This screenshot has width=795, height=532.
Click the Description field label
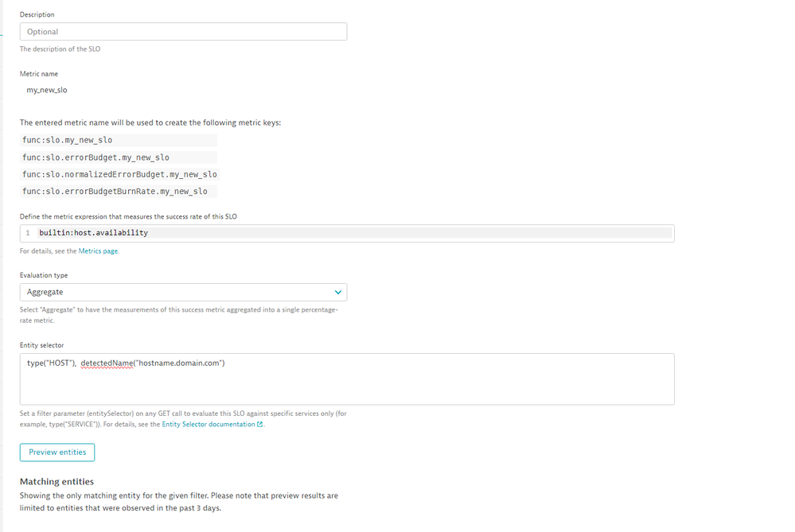point(37,14)
